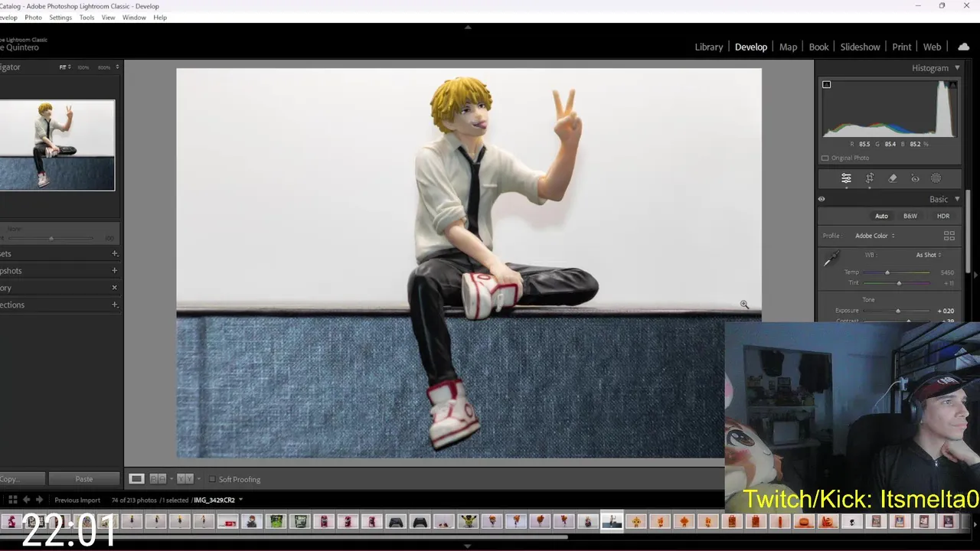Add a new preset with plus icon

115,253
